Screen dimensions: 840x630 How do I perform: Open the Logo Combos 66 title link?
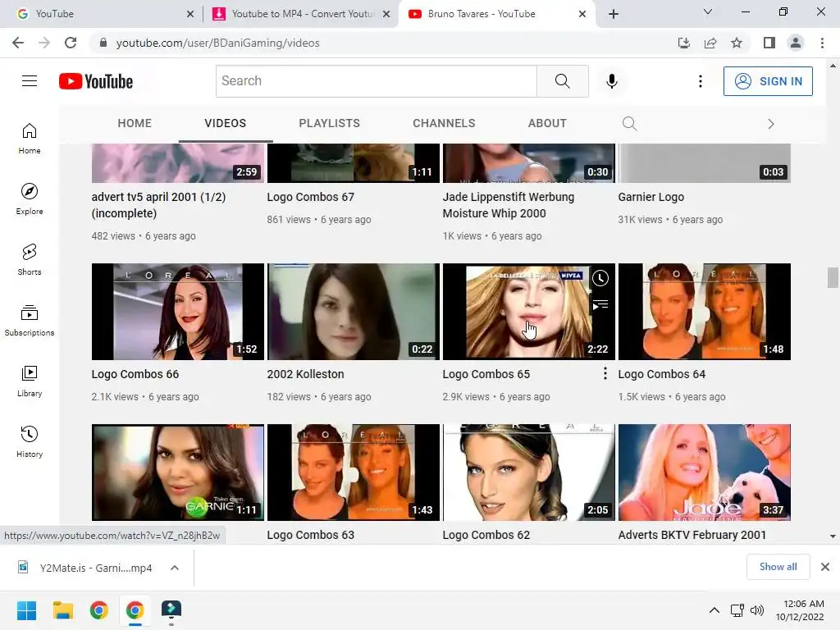point(135,374)
